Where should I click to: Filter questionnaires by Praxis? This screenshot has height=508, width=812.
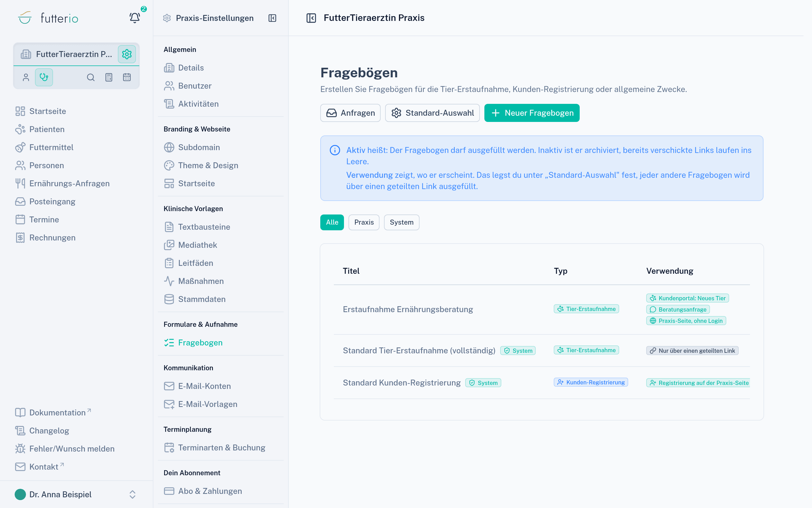pyautogui.click(x=364, y=222)
